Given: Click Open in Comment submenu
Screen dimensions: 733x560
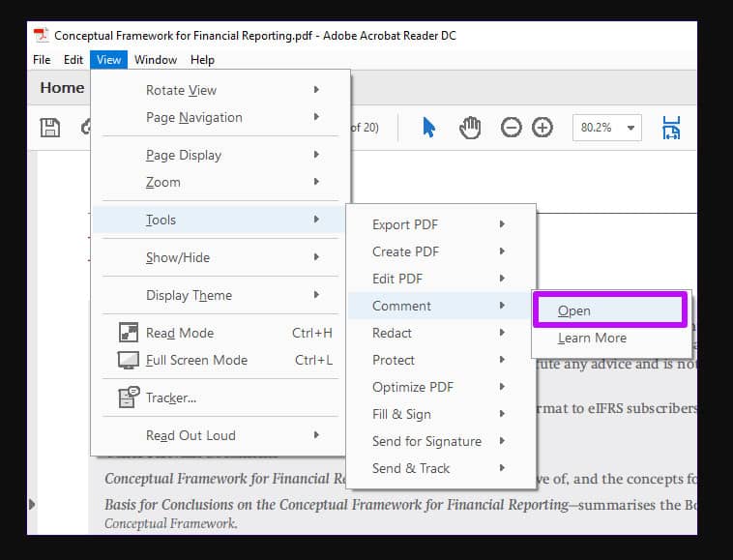Looking at the screenshot, I should (x=610, y=310).
